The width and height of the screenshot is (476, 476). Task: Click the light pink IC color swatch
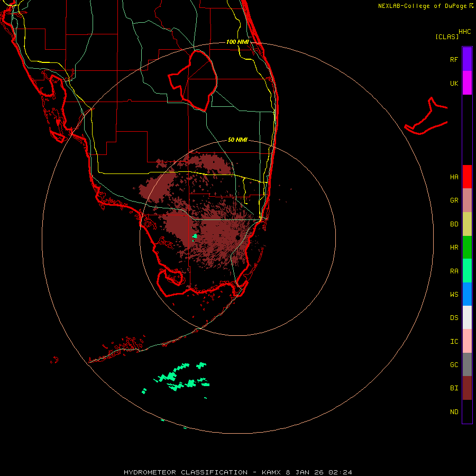point(467,341)
